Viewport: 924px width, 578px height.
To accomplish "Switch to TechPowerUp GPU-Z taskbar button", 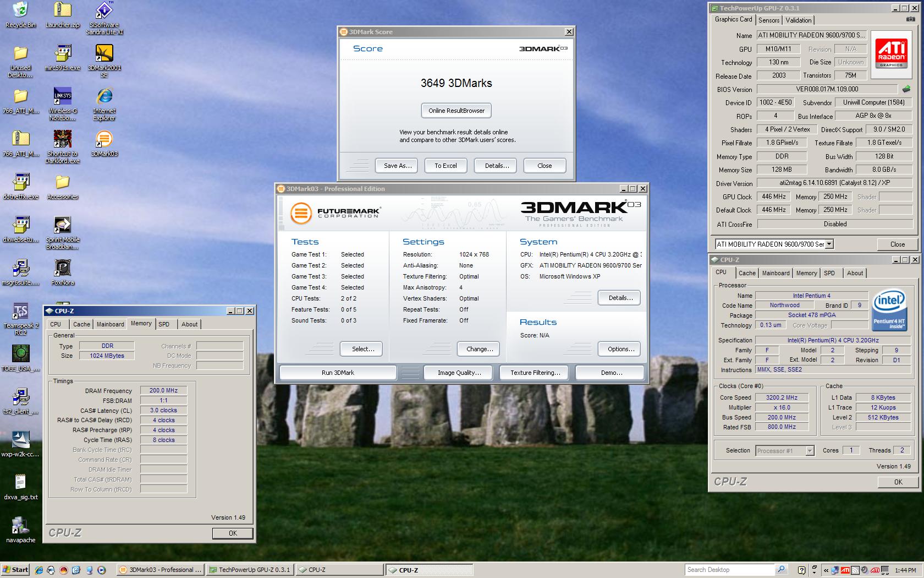I will [x=250, y=570].
